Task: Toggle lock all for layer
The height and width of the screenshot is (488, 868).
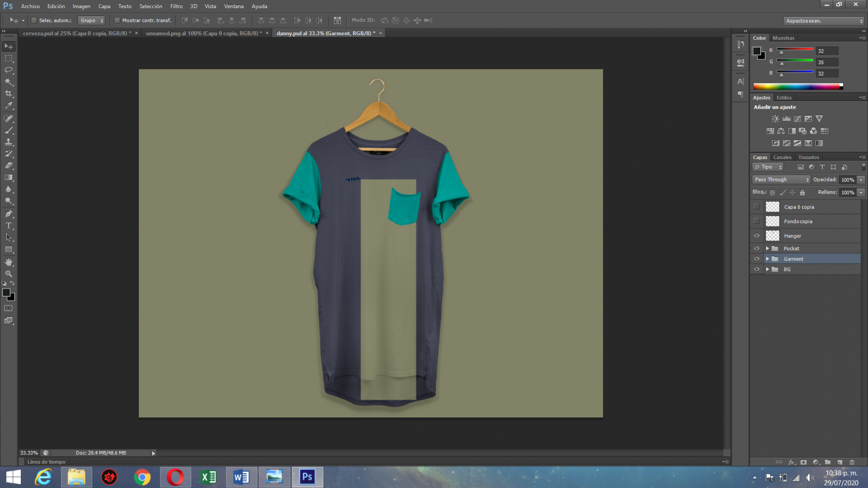Action: (x=802, y=193)
